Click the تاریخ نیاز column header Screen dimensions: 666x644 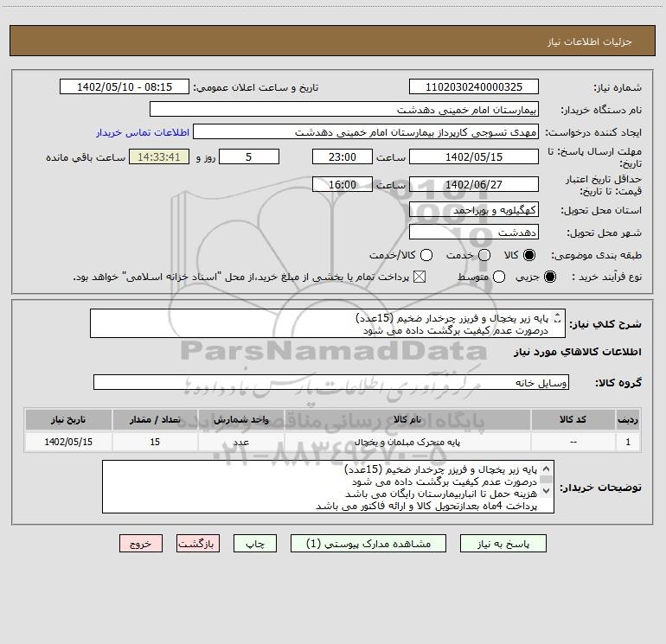[x=68, y=419]
